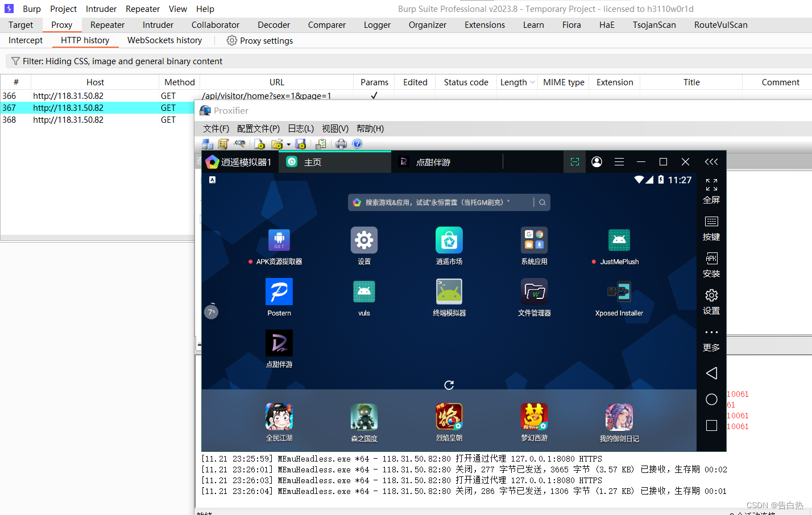Click emulator 安装 APK install button
Screen dimensions: 812x515
[x=711, y=265]
